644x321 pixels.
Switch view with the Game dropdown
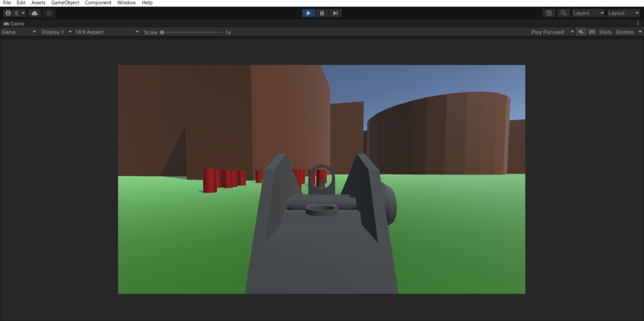tap(19, 32)
